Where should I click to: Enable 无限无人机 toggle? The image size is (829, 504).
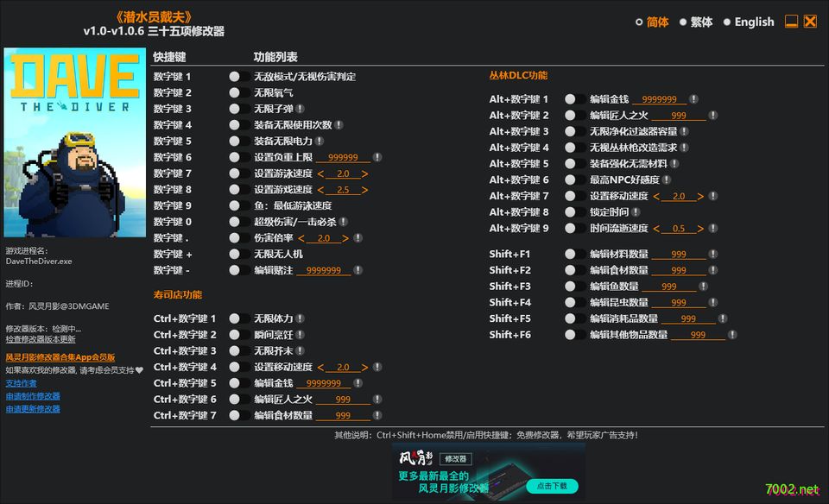pyautogui.click(x=239, y=254)
